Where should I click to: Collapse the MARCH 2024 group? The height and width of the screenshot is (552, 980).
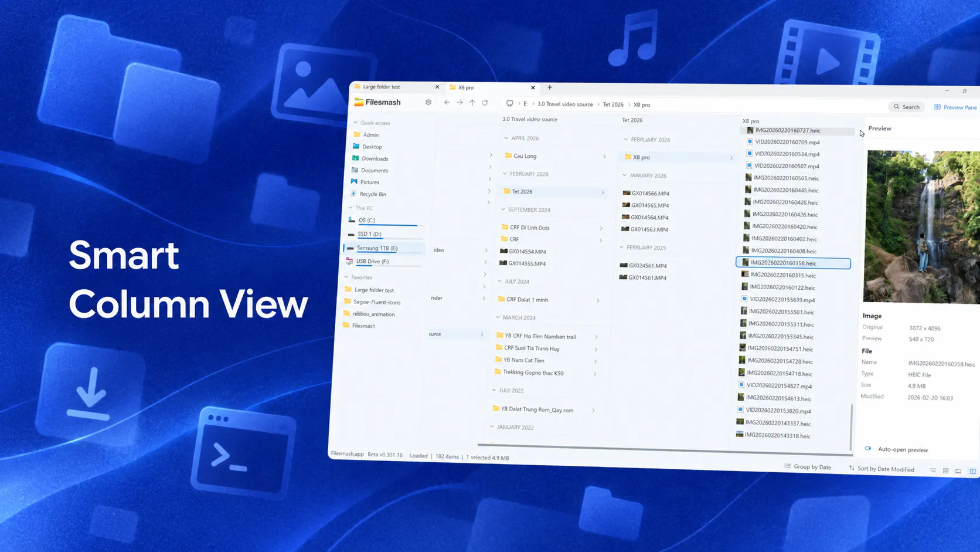coord(498,317)
